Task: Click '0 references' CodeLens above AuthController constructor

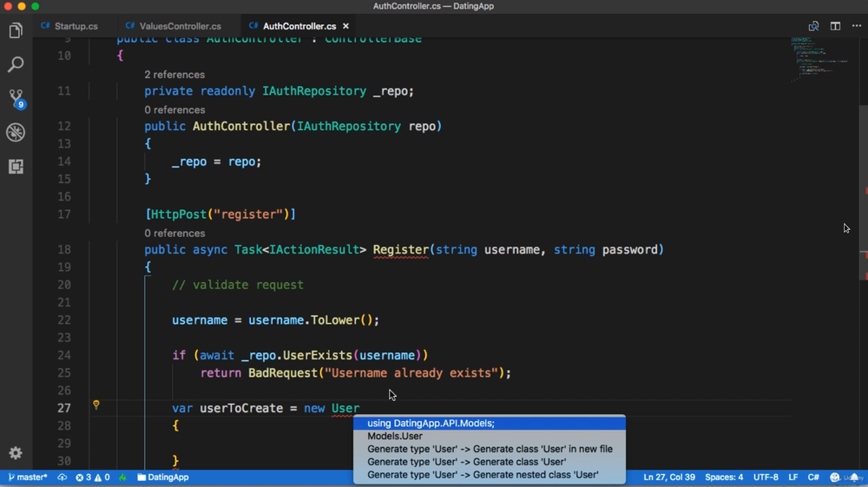Action: 174,110
